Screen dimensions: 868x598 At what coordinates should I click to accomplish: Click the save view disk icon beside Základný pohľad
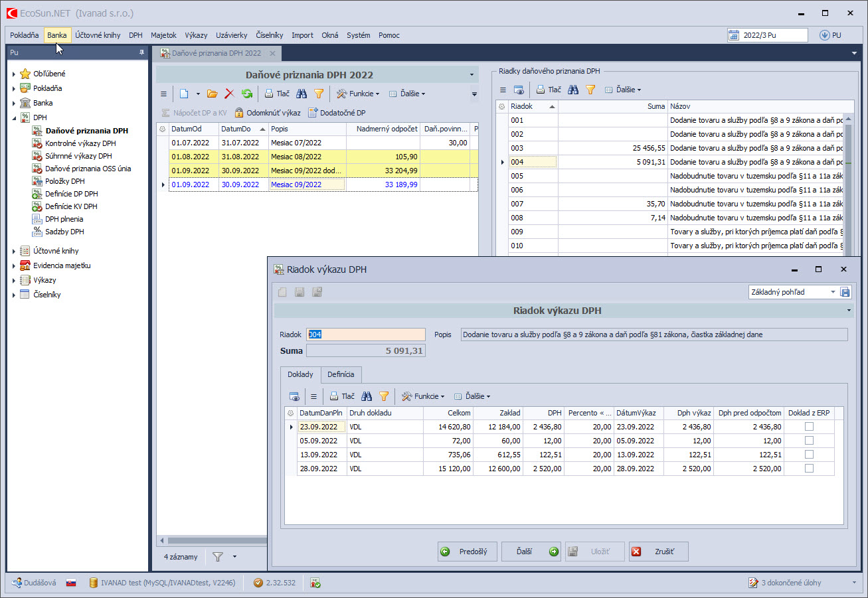(x=845, y=292)
